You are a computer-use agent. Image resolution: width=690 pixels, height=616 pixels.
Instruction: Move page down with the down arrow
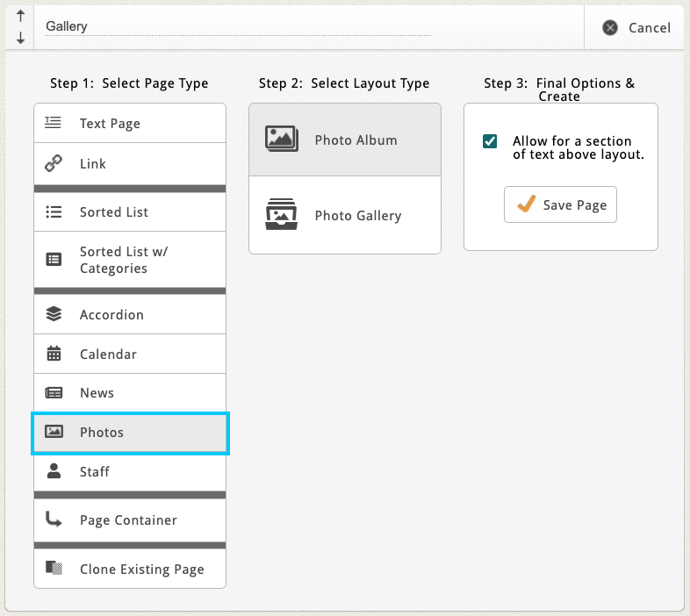pos(20,39)
